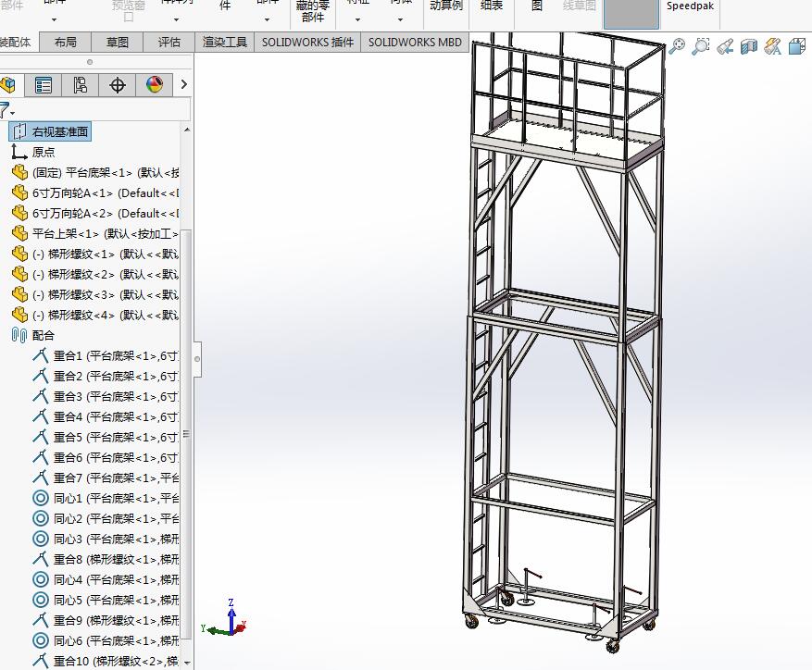Click icon of 梯形螺纹<4> component
The width and height of the screenshot is (812, 670).
19,315
